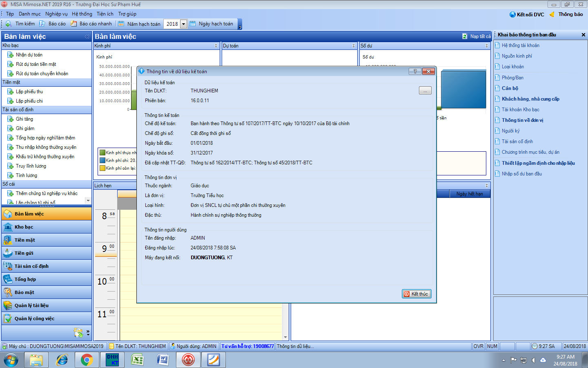This screenshot has height=368, width=588.
Task: Open Tiện ích menu
Action: (105, 14)
